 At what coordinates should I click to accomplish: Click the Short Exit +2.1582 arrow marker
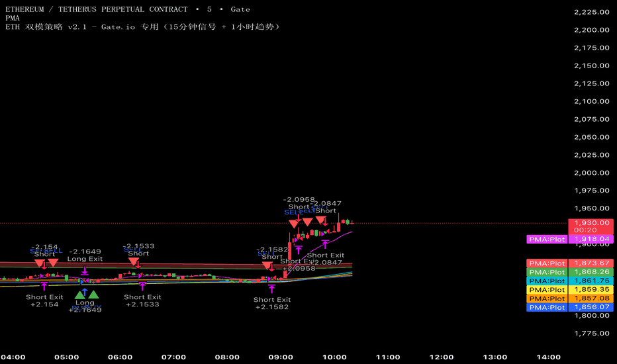(271, 289)
